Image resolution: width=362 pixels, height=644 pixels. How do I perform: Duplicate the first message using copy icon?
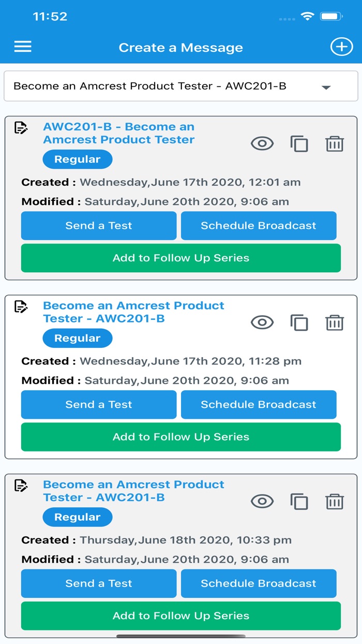coord(299,143)
